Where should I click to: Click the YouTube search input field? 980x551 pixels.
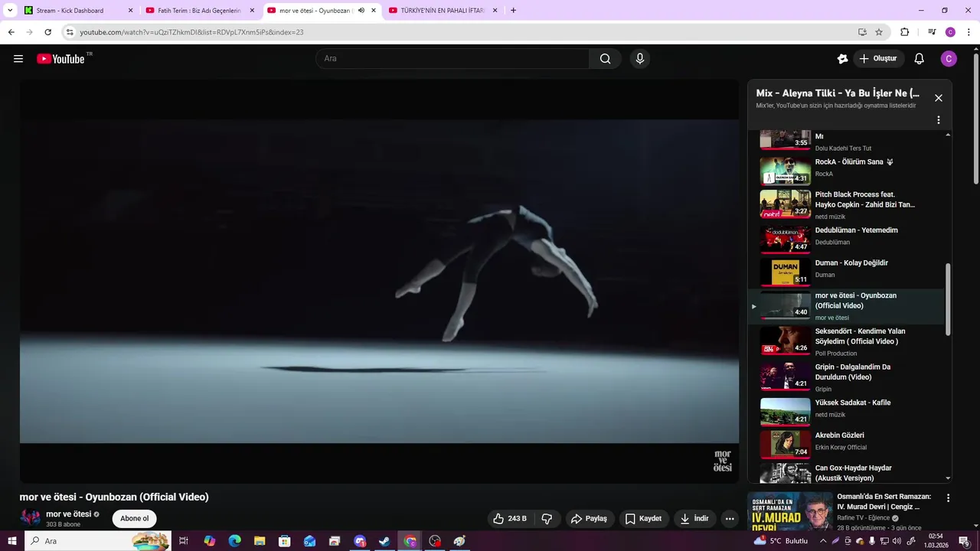point(452,59)
